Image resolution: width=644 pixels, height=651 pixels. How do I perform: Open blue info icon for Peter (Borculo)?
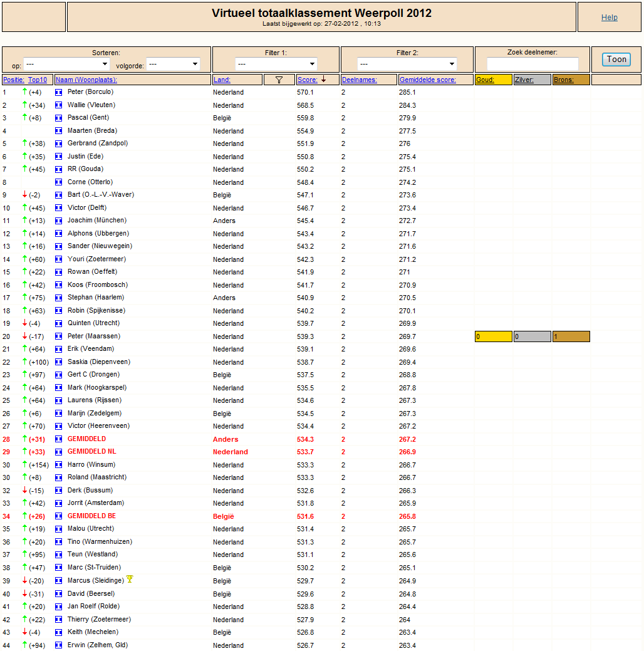pyautogui.click(x=58, y=92)
